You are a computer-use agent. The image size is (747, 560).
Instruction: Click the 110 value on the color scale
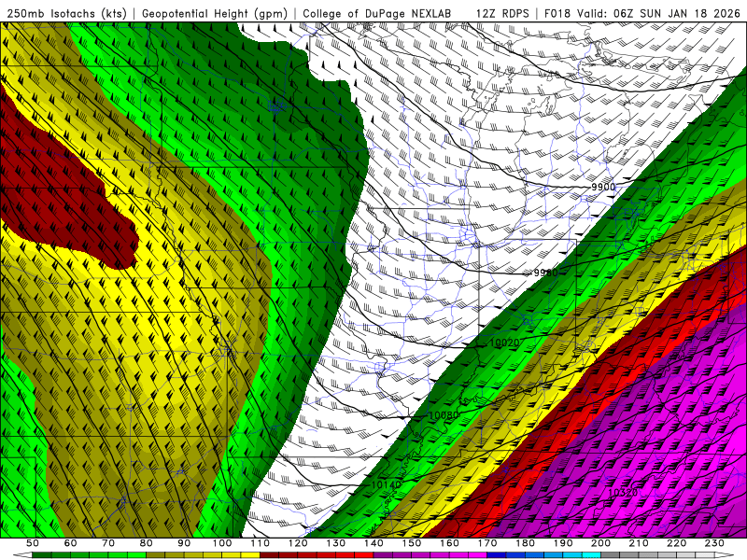click(261, 543)
